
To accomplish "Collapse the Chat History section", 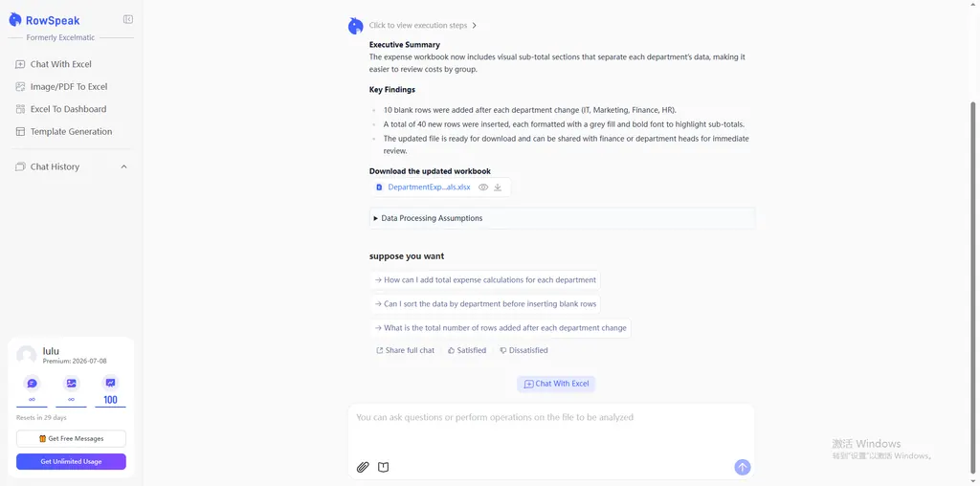I will point(123,167).
